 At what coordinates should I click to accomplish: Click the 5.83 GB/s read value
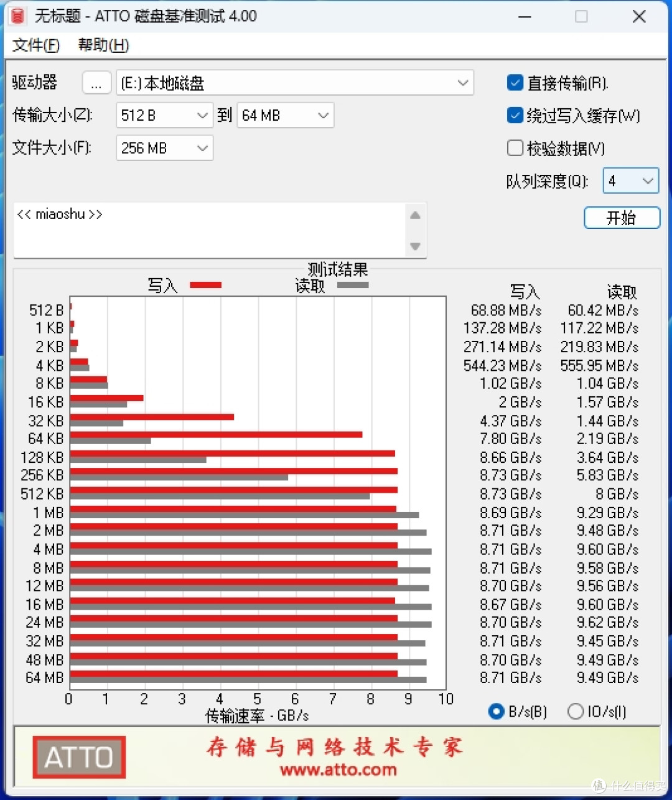pyautogui.click(x=607, y=476)
